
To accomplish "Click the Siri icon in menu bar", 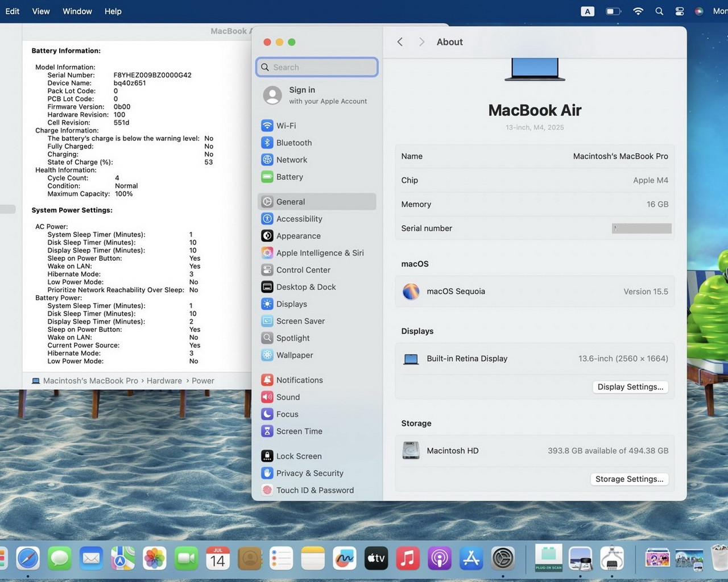I will point(700,11).
